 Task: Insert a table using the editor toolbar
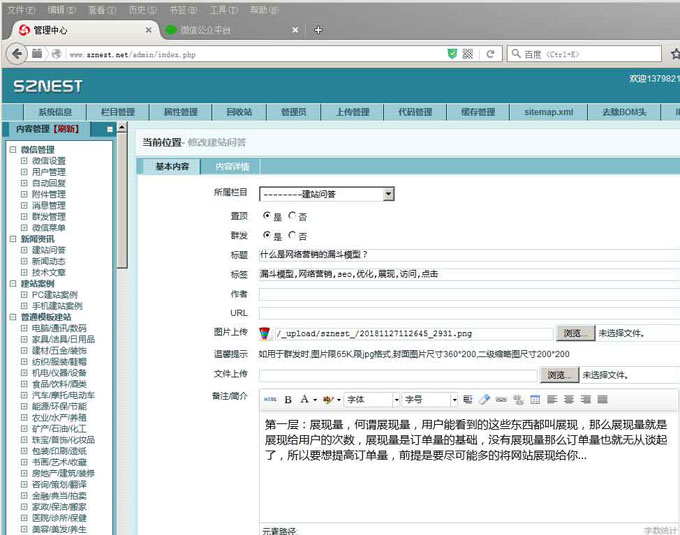click(534, 399)
